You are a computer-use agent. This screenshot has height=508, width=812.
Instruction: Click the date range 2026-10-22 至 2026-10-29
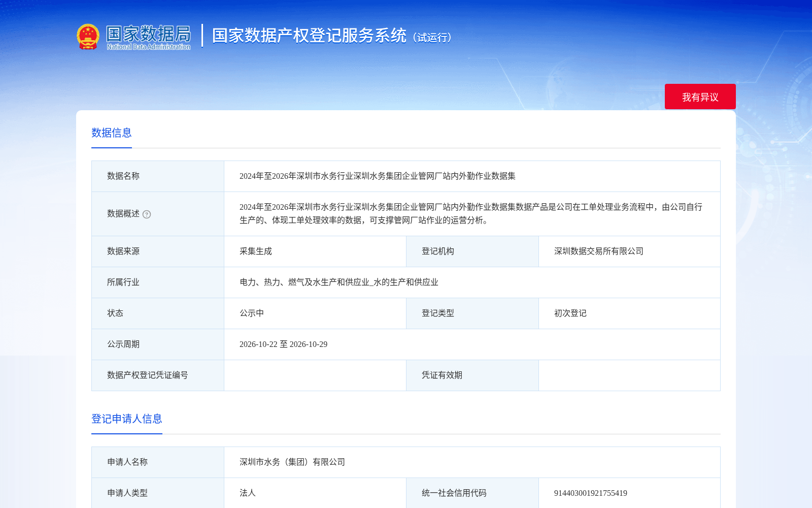coord(284,344)
